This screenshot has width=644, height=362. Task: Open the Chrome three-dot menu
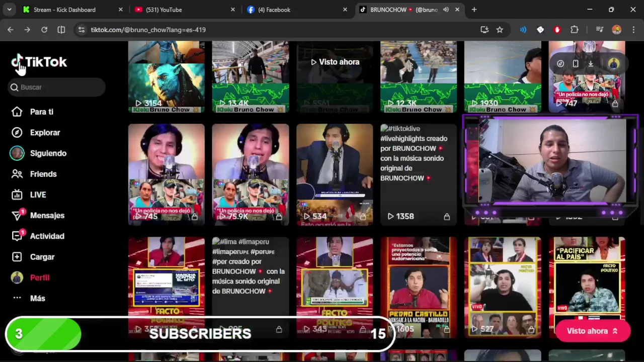tap(632, 30)
